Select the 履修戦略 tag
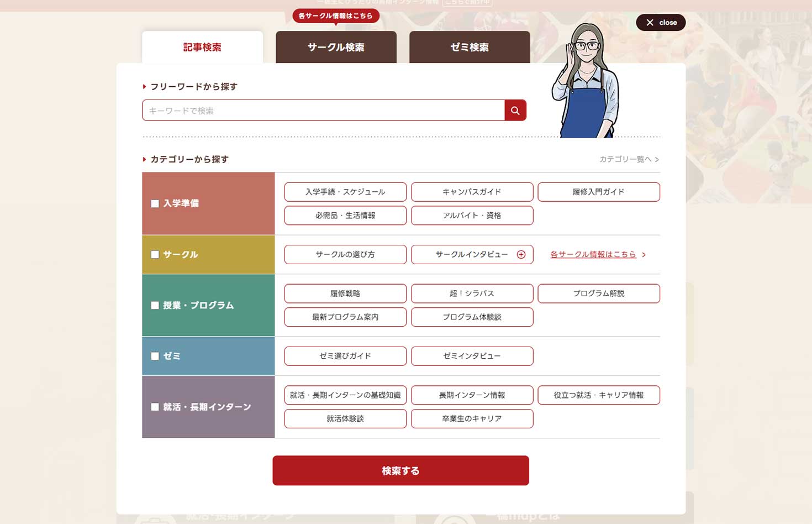The height and width of the screenshot is (524, 812). [345, 294]
